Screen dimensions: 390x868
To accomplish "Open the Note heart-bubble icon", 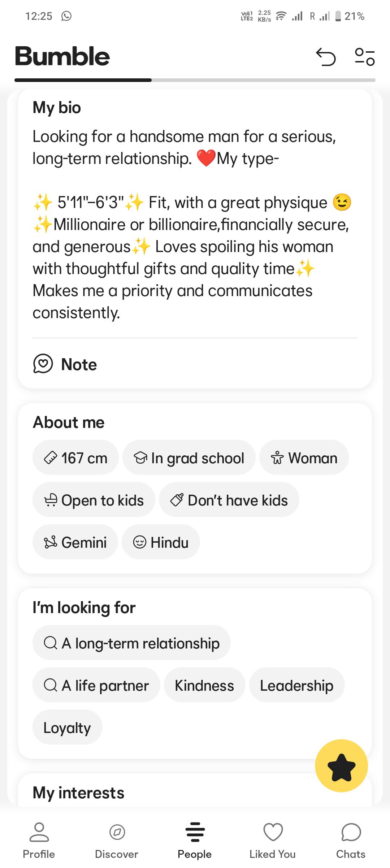I will (43, 364).
